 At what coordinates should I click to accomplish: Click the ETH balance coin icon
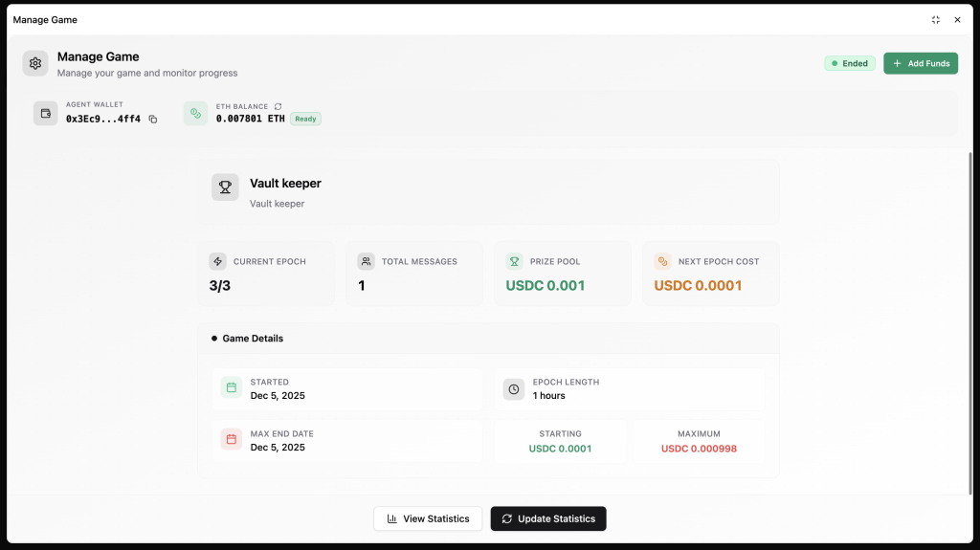tap(196, 113)
